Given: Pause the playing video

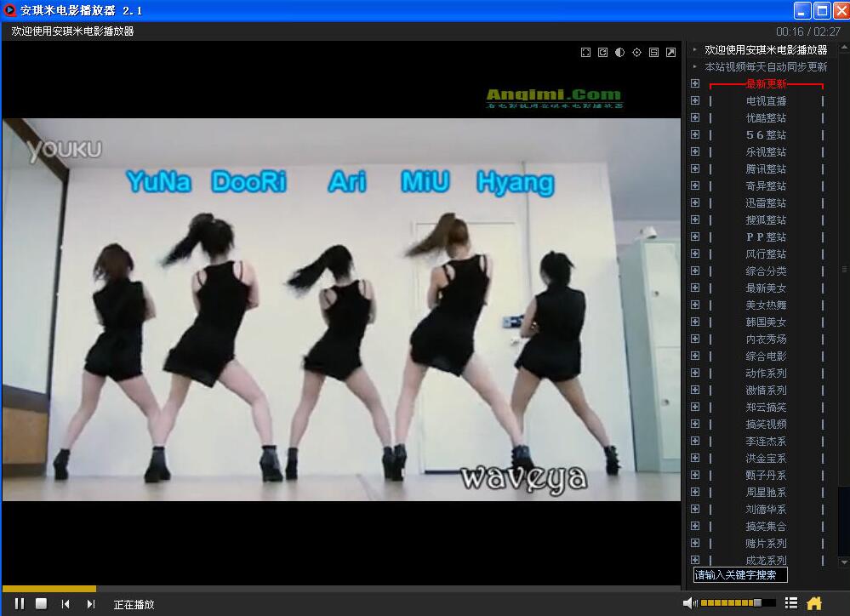Looking at the screenshot, I should click(x=20, y=603).
